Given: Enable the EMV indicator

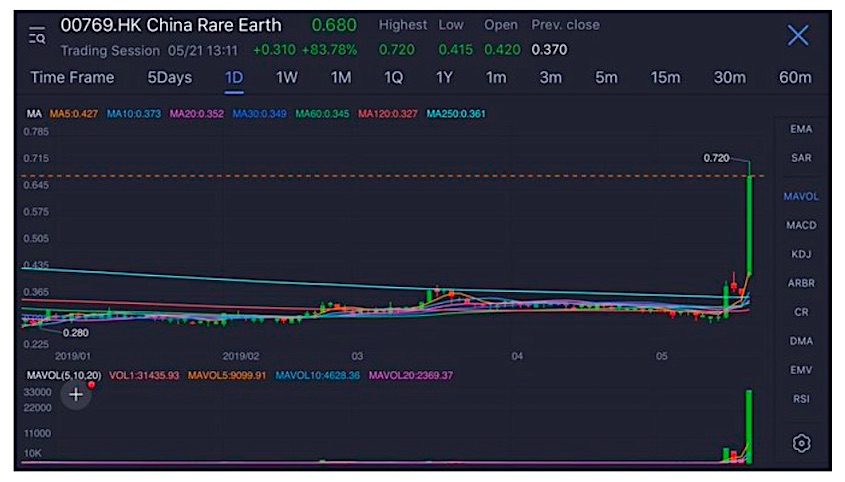Looking at the screenshot, I should coord(801,370).
